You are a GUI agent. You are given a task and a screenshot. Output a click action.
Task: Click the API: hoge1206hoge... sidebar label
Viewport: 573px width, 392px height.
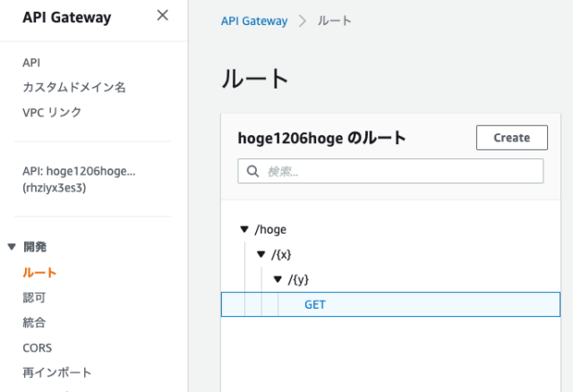pos(79,179)
